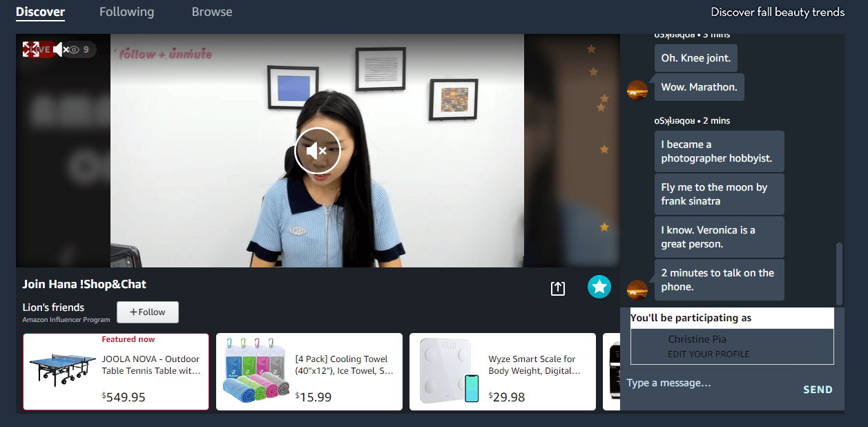868x427 pixels.
Task: Click the 'Oh. Knee joint.' chat message
Action: [695, 58]
